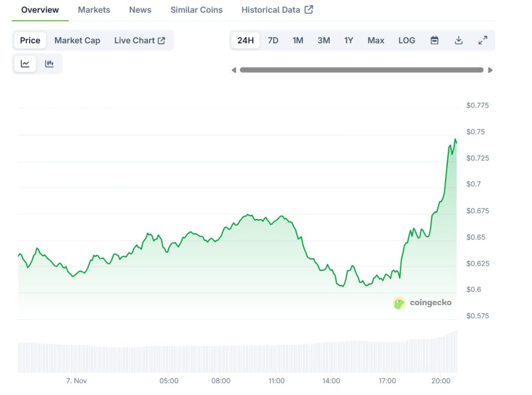
Task: Go to the Similar Coins section
Action: tap(196, 9)
